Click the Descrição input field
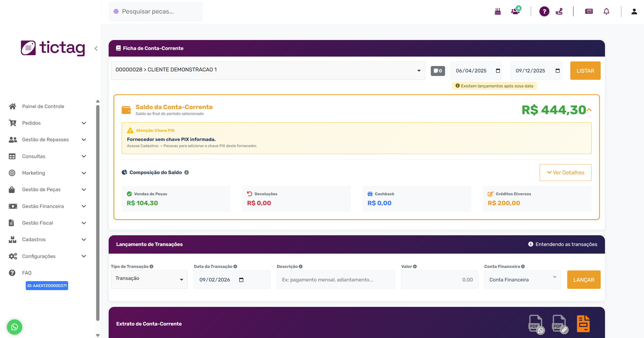The image size is (644, 338). [x=336, y=280]
